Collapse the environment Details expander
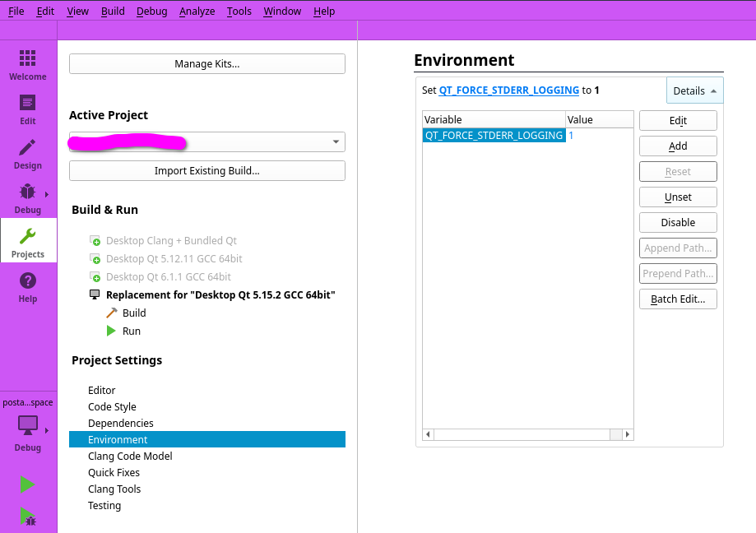The image size is (756, 533). [694, 90]
